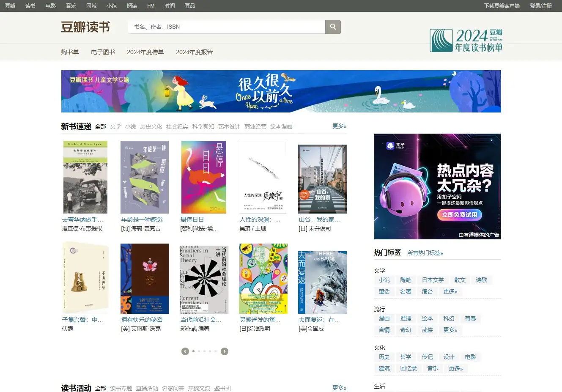Open the 购书单 link
The image size is (562, 392).
point(70,52)
